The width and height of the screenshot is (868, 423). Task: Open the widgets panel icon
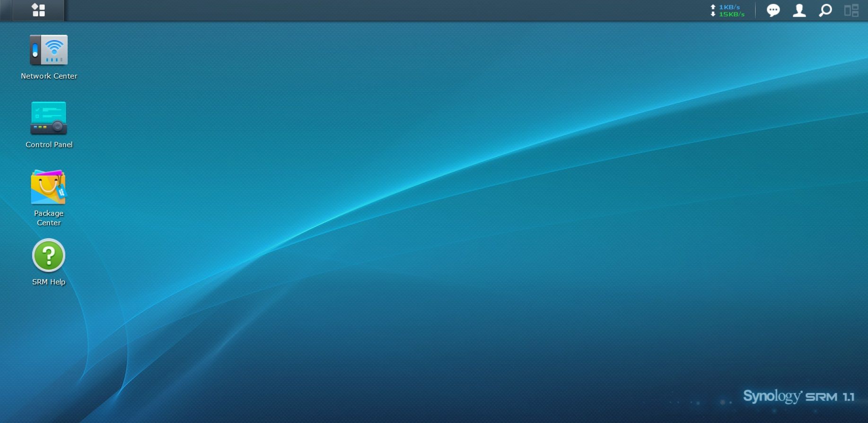pos(851,10)
